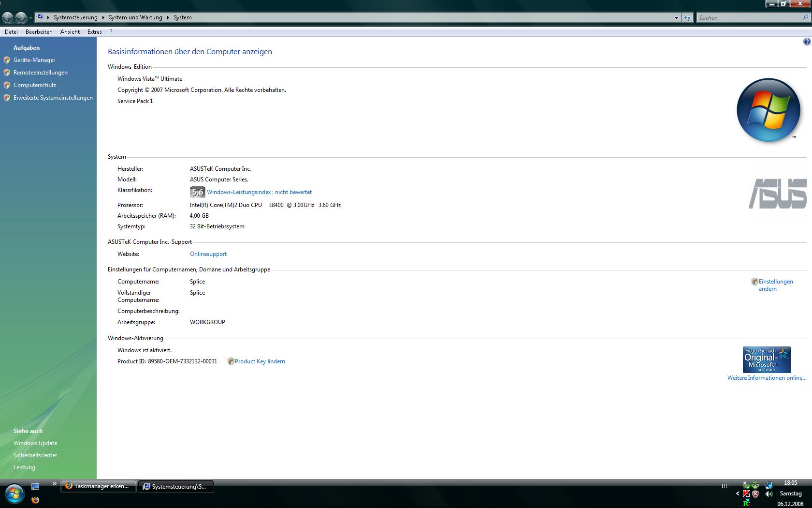Click the processor text Intel(R) Core(TM)2 Duo CPU

226,205
